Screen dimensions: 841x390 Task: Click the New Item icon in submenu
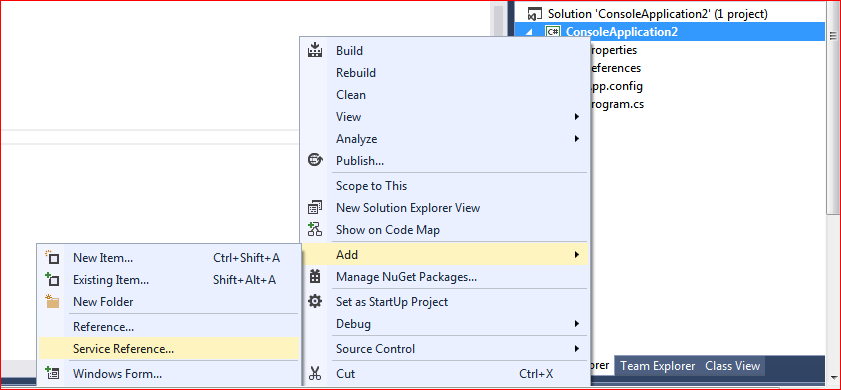52,257
